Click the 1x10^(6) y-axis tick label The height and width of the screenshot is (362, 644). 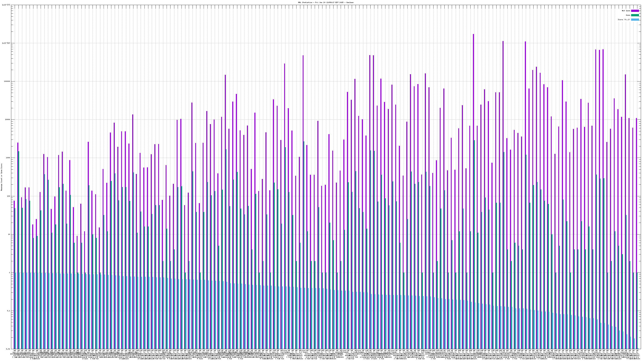click(x=6, y=43)
